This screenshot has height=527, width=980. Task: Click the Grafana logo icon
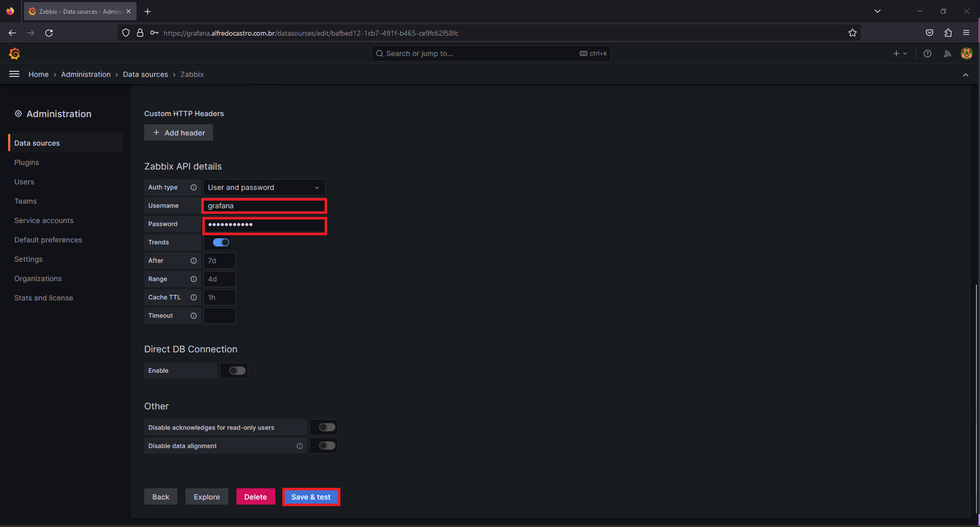tap(15, 53)
